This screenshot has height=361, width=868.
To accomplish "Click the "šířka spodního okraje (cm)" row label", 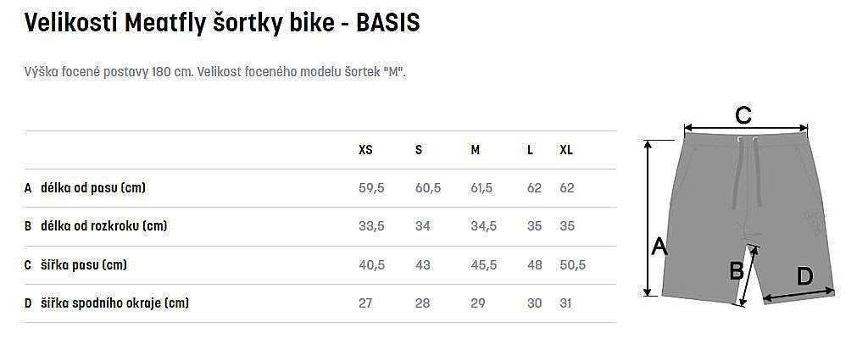I will pos(114,303).
